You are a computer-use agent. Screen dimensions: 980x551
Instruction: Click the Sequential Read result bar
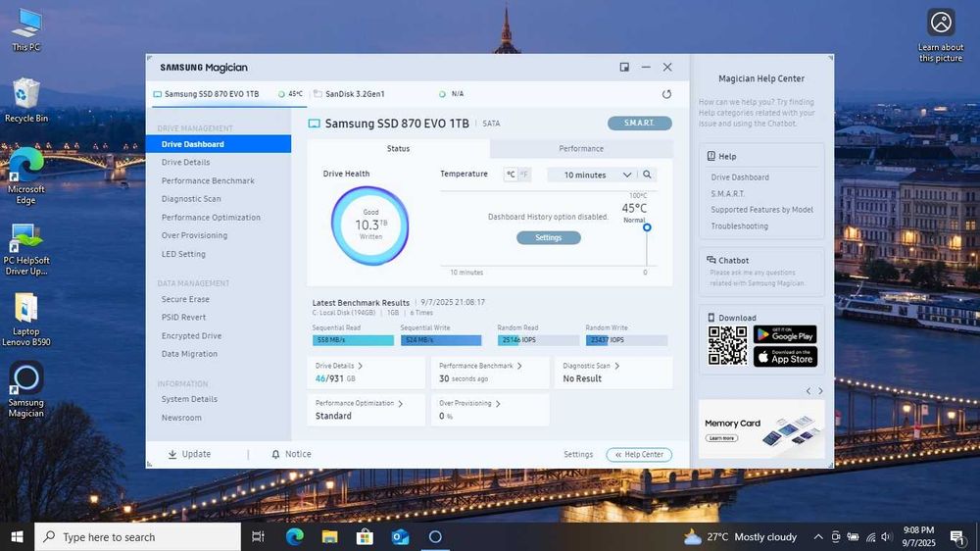tap(353, 340)
